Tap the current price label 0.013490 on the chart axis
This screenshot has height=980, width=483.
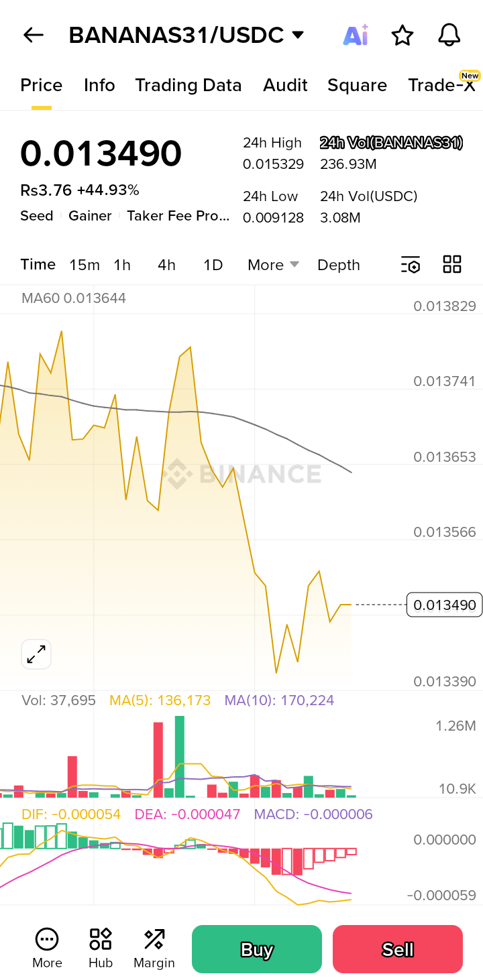(444, 605)
